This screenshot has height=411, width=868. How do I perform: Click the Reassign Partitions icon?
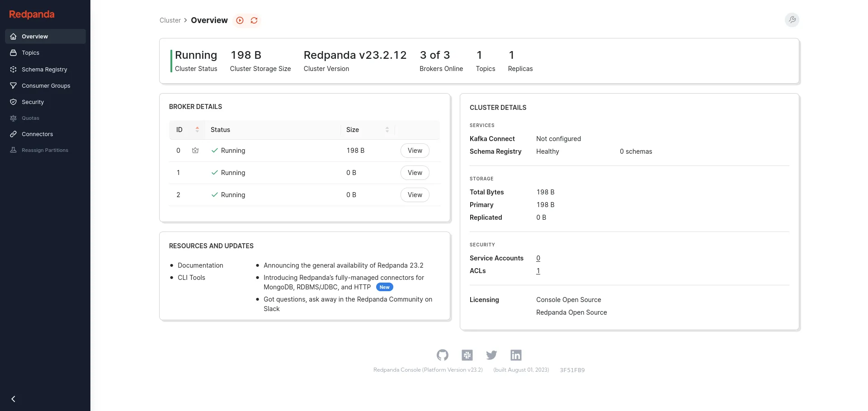click(14, 150)
